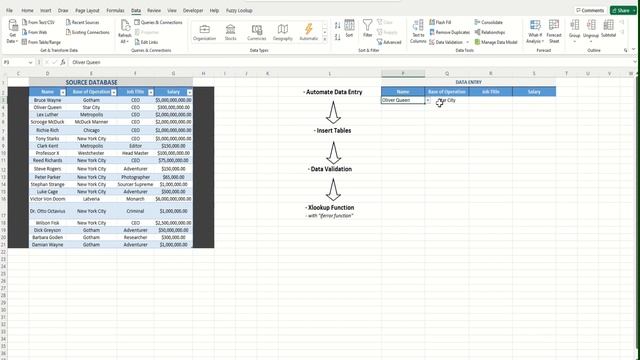
Task: Launch Text to Columns wizard
Action: pos(418,31)
